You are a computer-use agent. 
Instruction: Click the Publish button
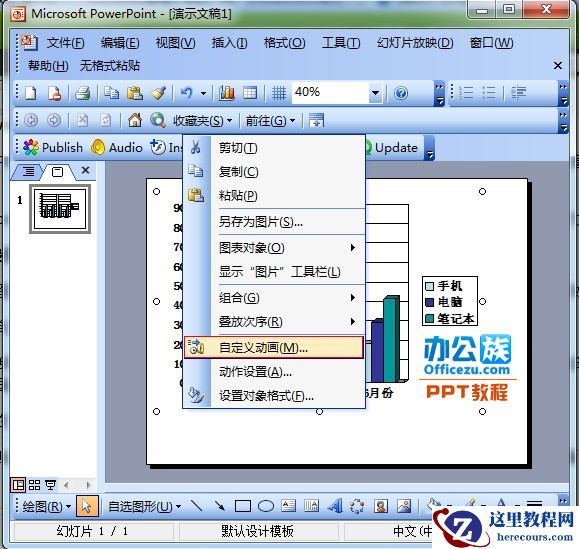53,148
